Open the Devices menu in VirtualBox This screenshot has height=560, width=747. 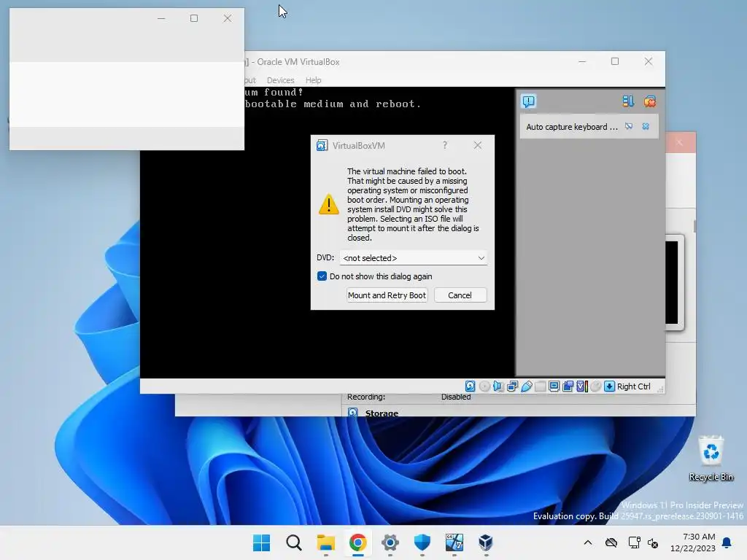point(280,80)
